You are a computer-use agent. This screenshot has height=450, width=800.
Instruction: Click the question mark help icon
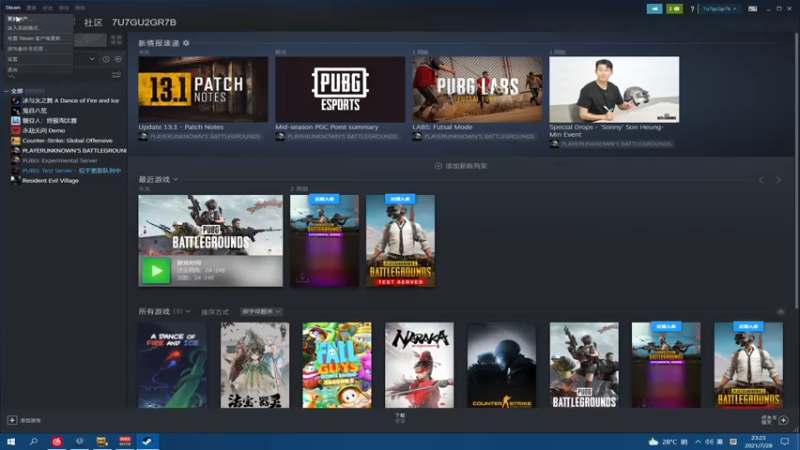692,9
